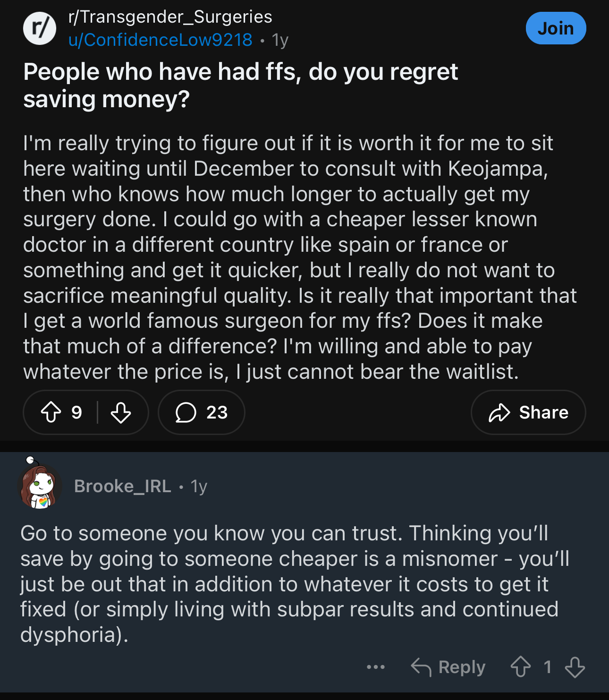Go to r/Transgender_Surgeries subreddit
This screenshot has width=609, height=700.
click(x=170, y=17)
